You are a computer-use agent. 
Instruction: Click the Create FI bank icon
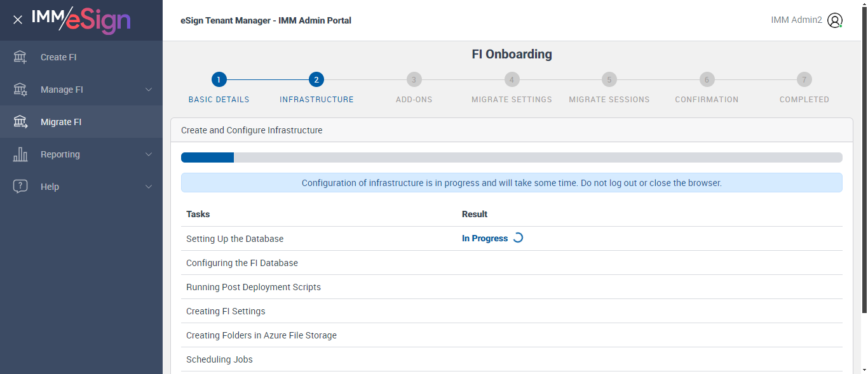[x=20, y=57]
